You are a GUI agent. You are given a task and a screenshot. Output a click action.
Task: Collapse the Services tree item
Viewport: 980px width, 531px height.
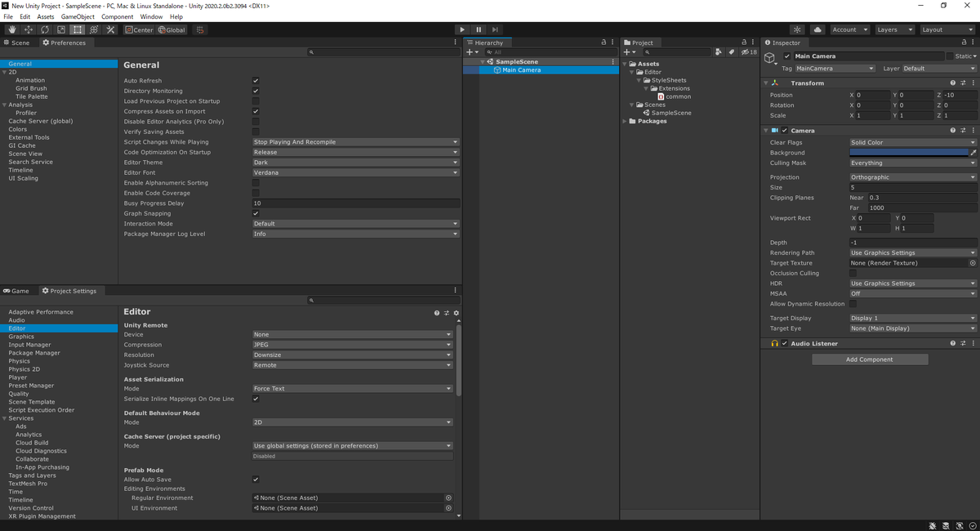[5, 418]
